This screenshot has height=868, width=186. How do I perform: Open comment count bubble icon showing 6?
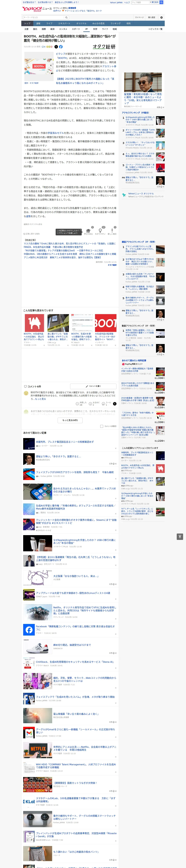(x=44, y=47)
